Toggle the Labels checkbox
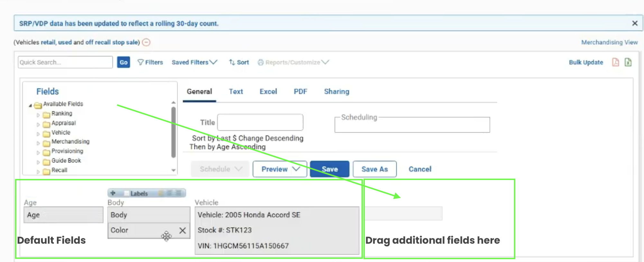Viewport: 644px width, 262px height. [127, 193]
